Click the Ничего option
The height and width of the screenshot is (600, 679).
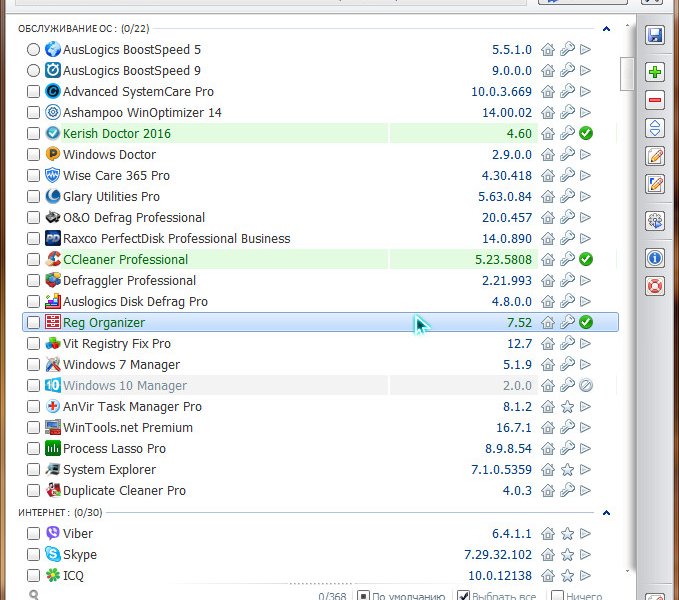click(576, 596)
